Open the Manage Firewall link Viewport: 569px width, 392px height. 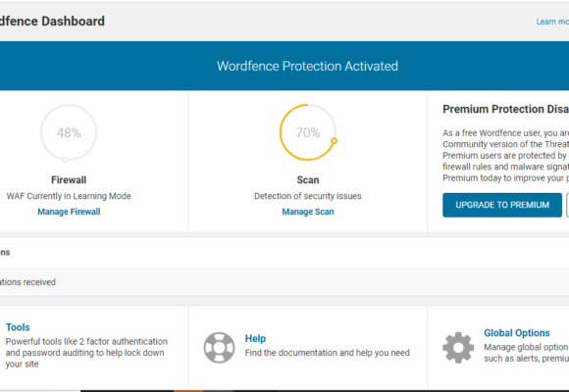(x=69, y=212)
